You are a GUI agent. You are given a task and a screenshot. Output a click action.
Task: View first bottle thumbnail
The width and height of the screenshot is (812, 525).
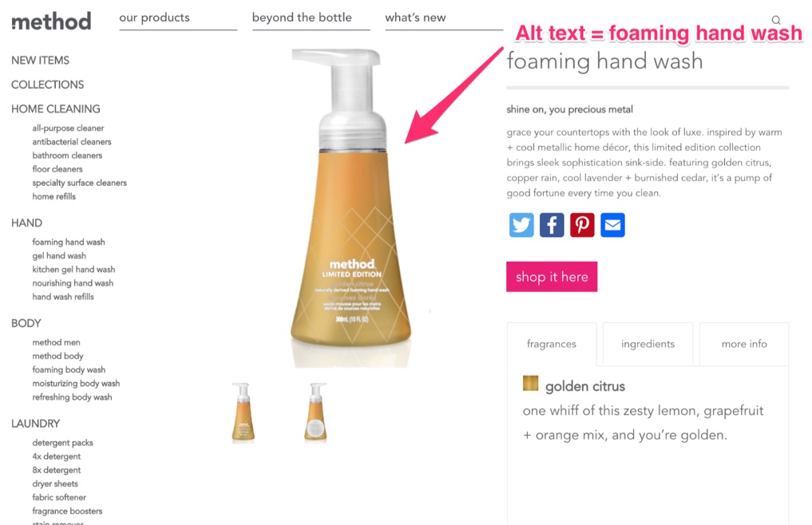(x=243, y=412)
